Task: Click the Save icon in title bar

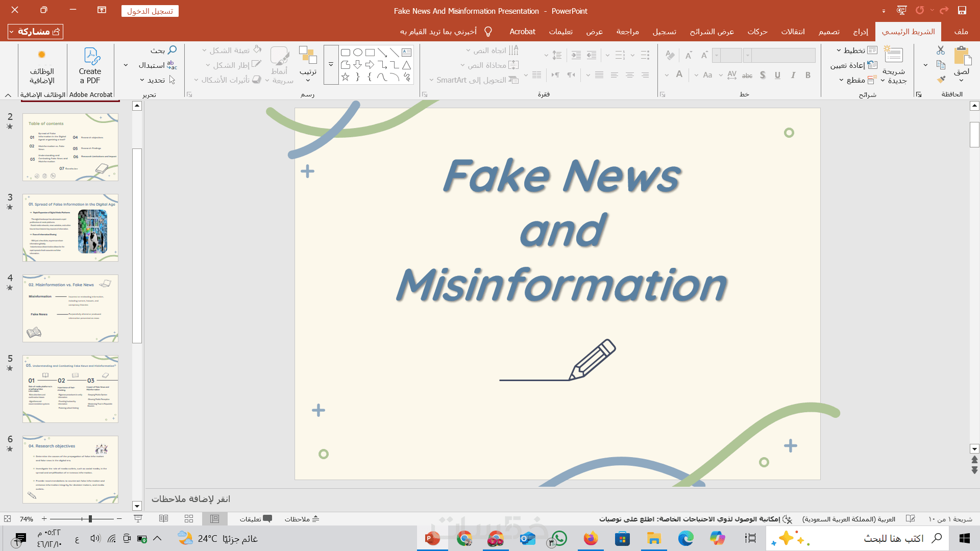Action: (x=962, y=11)
